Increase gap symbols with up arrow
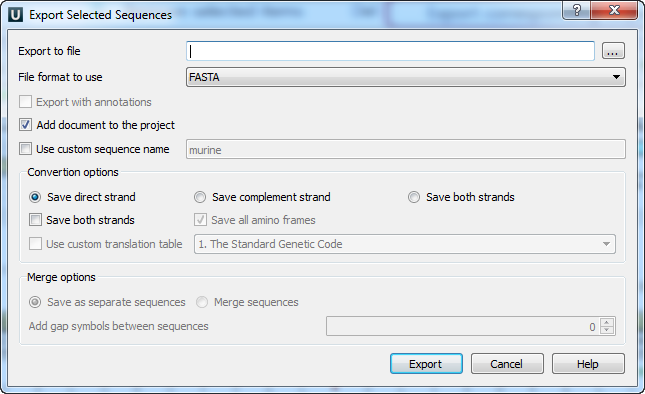645x394 pixels. coord(607,322)
